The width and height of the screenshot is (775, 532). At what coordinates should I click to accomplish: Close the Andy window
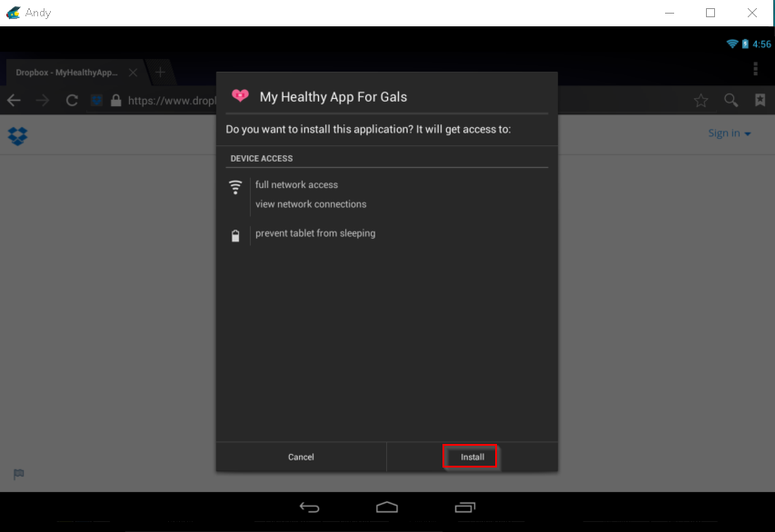coord(751,13)
